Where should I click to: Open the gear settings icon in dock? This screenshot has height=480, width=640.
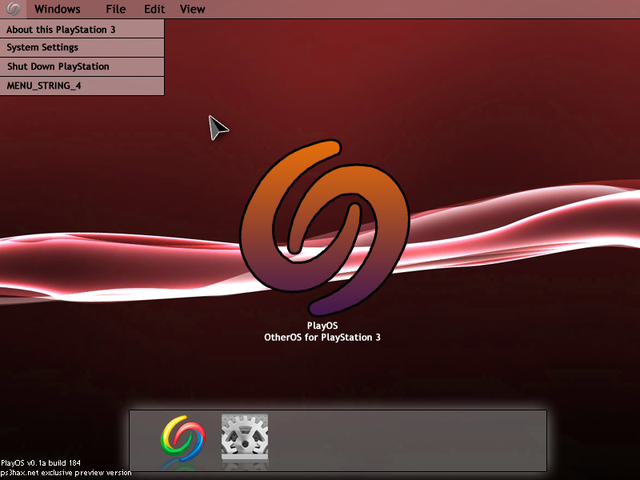tap(244, 437)
